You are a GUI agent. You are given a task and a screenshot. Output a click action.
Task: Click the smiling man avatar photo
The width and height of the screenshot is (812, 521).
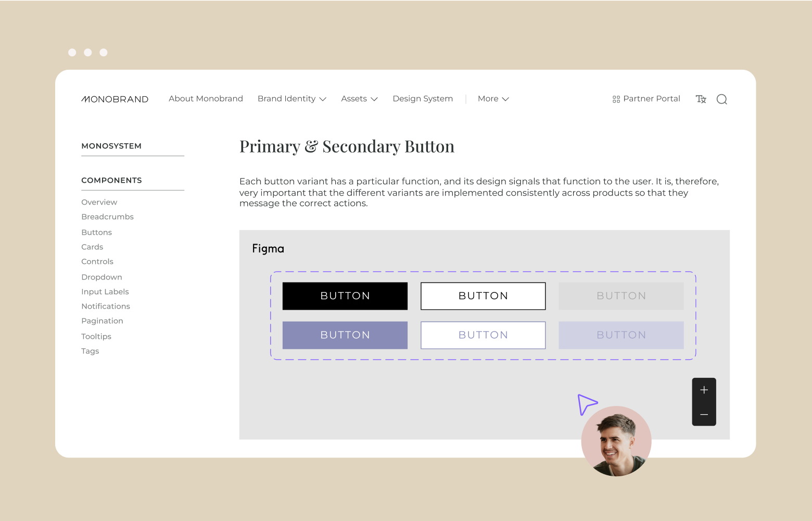[616, 441]
